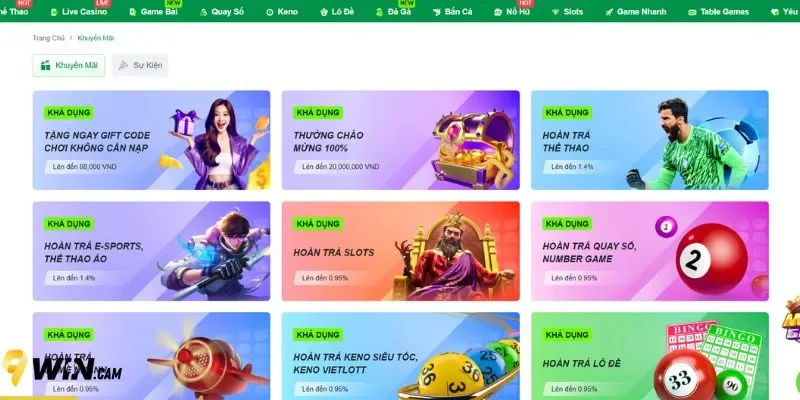Open the Hoàn Trả Slots banner
Image resolution: width=800 pixels, height=400 pixels.
(401, 251)
